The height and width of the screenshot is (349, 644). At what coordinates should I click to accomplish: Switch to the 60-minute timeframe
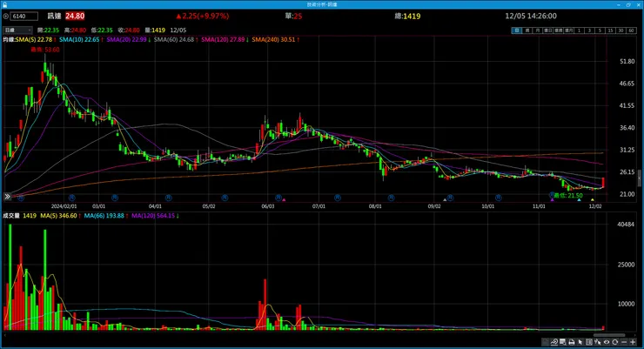pyautogui.click(x=631, y=30)
